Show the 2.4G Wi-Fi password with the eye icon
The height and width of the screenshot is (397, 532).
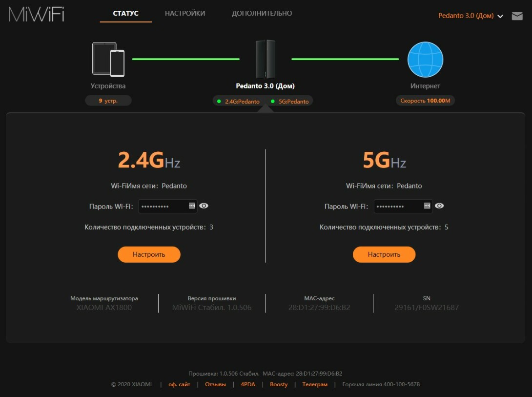(x=204, y=206)
